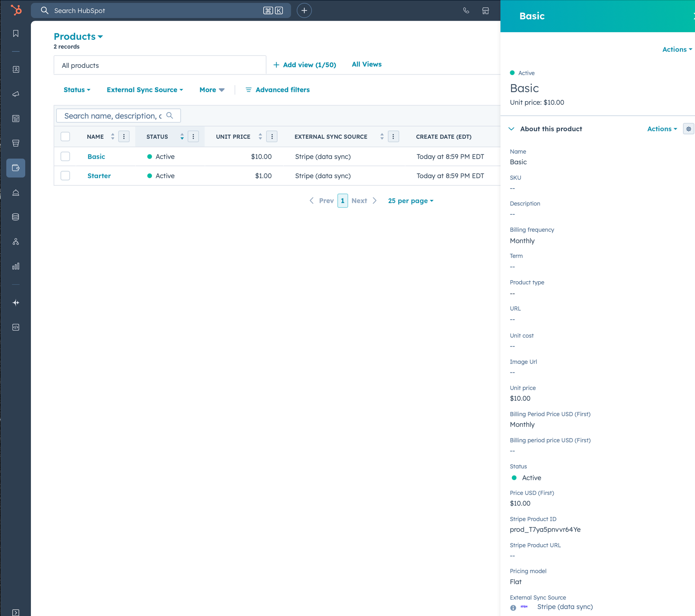Click the HubSpot sprocket logo
Screen dimensions: 695x616
click(x=16, y=10)
